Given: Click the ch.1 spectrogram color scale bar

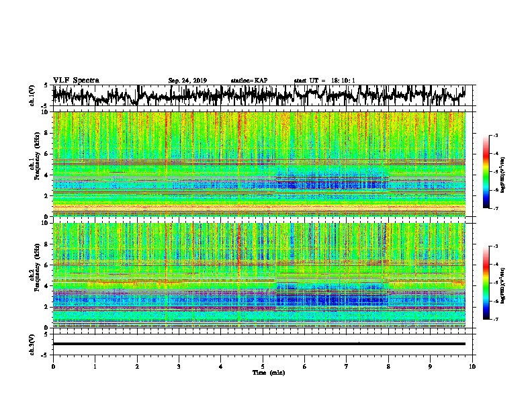Looking at the screenshot, I should pos(486,172).
